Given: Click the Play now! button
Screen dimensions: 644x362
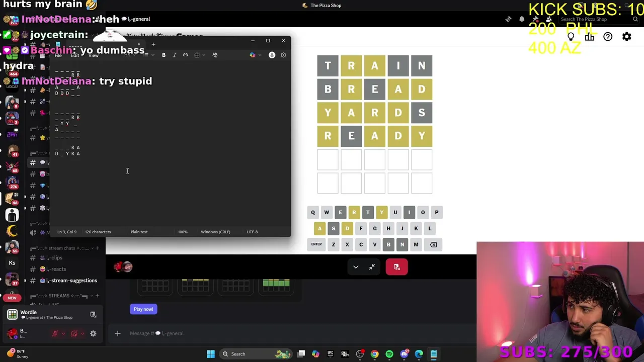Looking at the screenshot, I should [143, 309].
